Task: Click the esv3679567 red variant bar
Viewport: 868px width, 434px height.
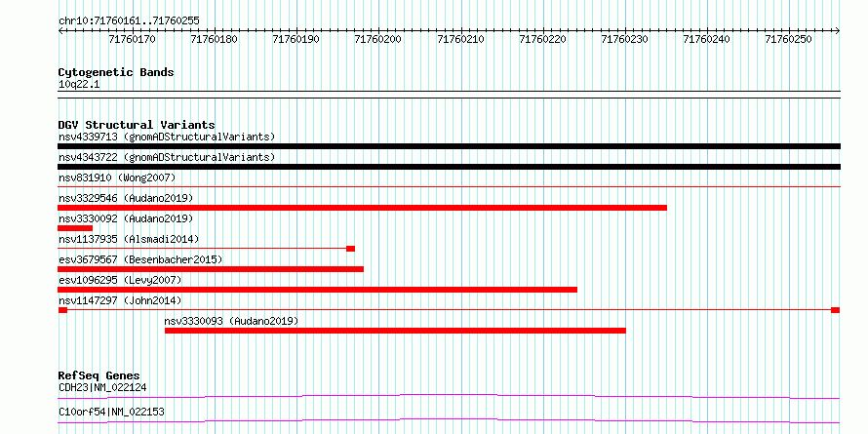Action: 211,269
